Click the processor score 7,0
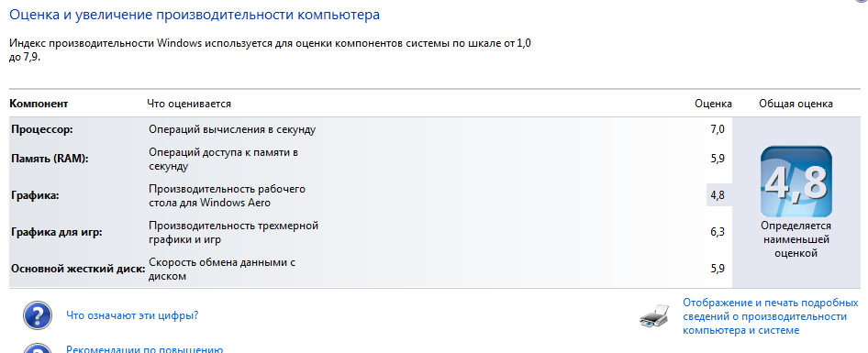 click(x=718, y=129)
